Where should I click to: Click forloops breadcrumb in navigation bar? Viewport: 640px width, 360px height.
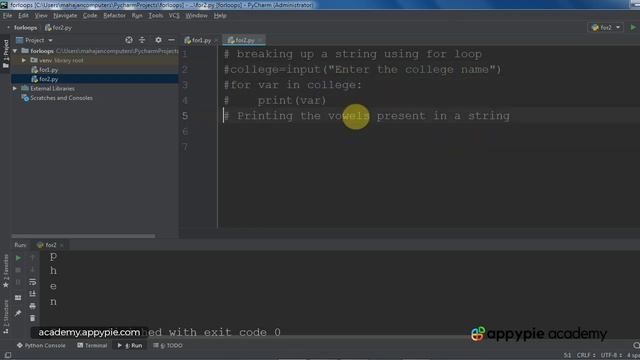point(25,28)
